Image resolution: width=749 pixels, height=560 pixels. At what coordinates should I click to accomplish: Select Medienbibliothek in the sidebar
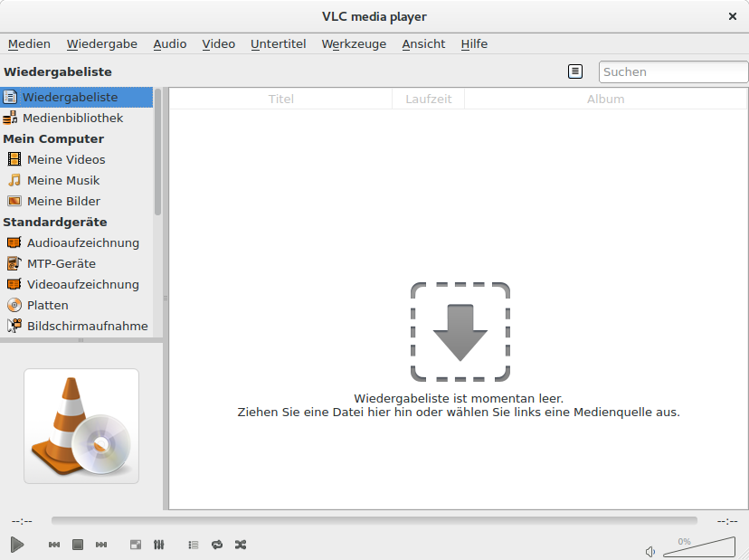76,118
